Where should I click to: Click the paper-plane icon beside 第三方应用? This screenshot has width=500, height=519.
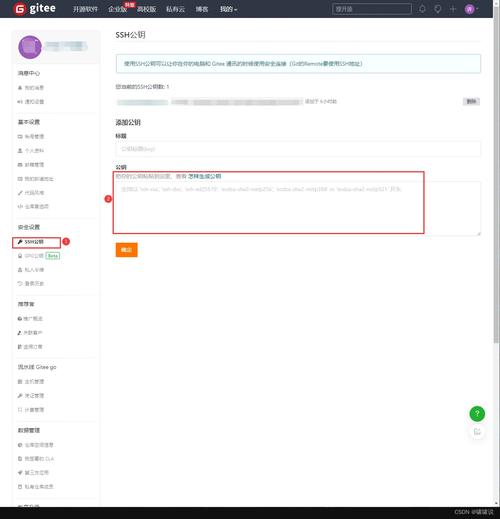pos(20,473)
